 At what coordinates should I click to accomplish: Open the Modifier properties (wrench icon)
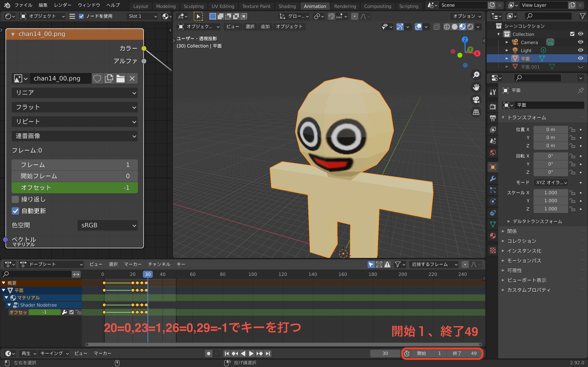click(x=493, y=178)
